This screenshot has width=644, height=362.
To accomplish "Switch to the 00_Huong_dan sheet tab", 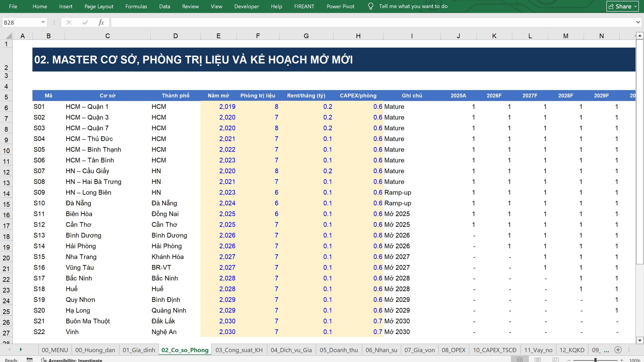I will [95, 350].
